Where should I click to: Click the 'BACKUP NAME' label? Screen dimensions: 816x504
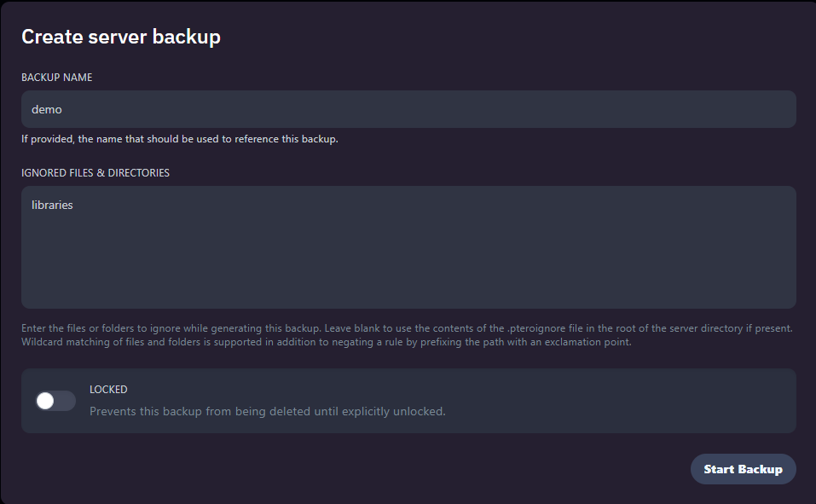click(56, 78)
